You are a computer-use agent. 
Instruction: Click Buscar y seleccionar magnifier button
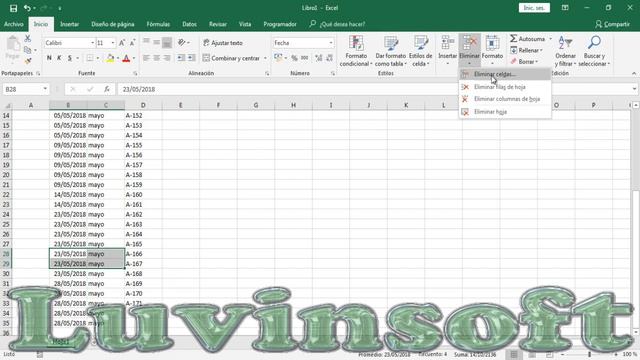594,51
